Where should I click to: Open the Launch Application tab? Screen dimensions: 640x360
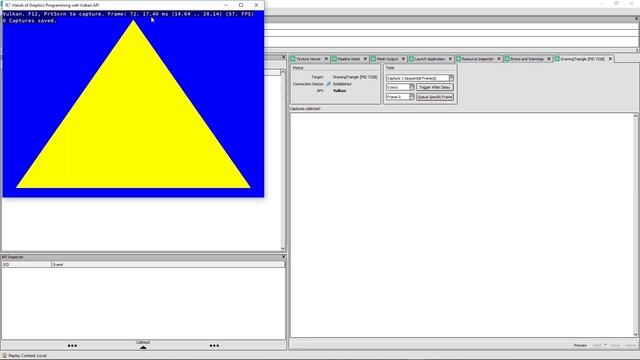click(430, 59)
